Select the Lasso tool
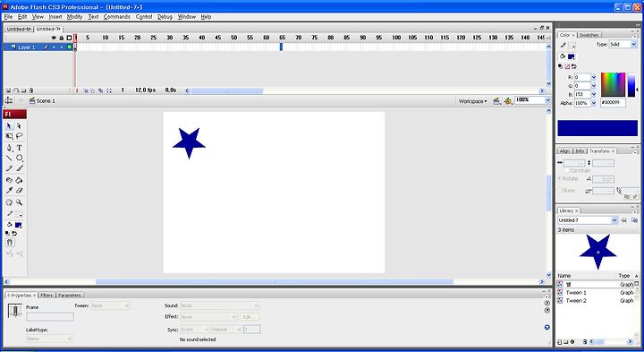The width and height of the screenshot is (644, 352). 19,136
